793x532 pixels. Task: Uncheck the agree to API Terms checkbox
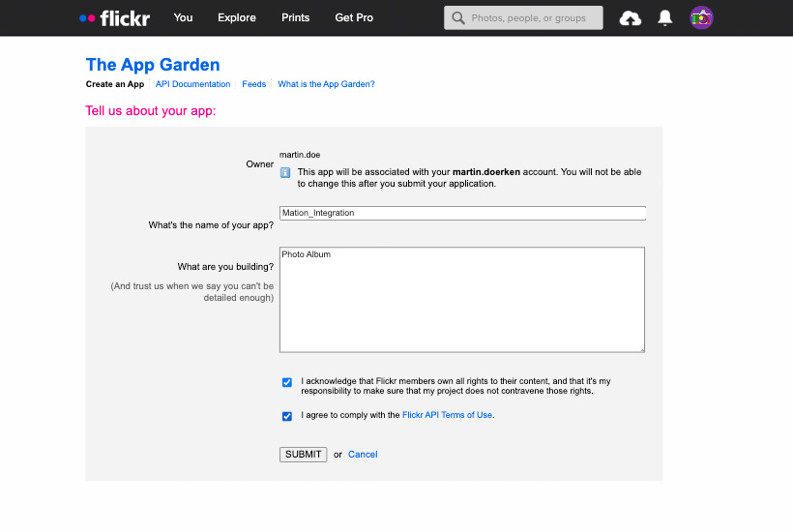(287, 416)
